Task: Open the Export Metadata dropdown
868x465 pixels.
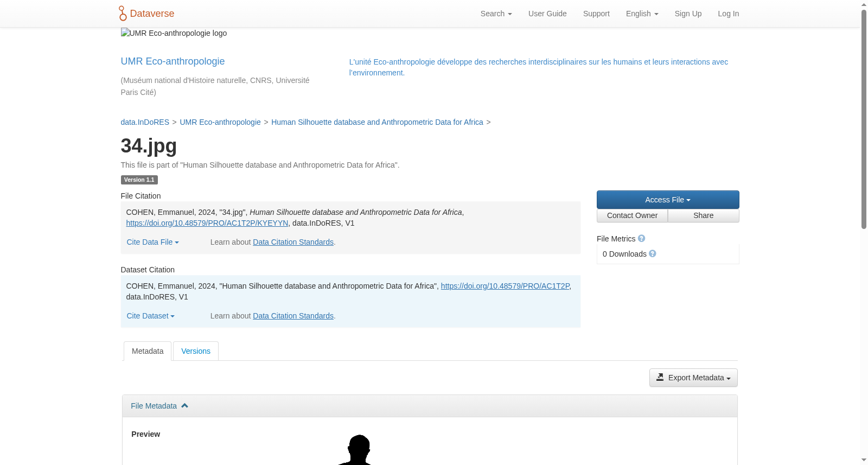Action: click(693, 378)
